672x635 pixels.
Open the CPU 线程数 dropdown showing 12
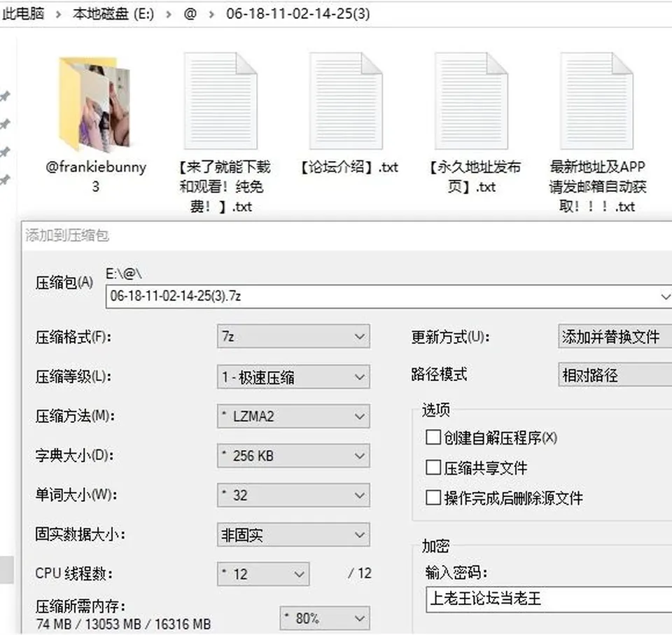tap(263, 573)
